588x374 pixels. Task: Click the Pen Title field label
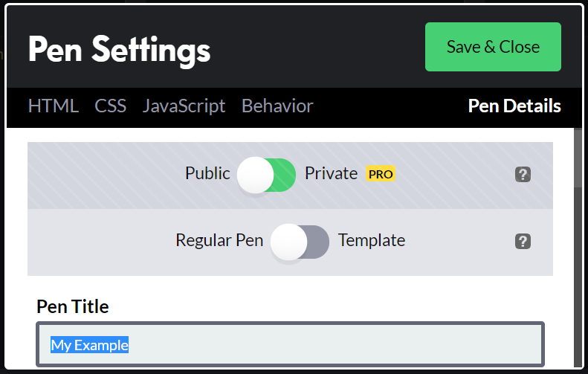coord(73,306)
